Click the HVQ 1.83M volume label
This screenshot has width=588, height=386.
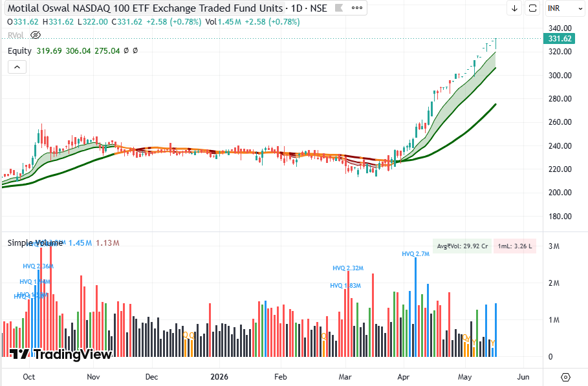(345, 286)
